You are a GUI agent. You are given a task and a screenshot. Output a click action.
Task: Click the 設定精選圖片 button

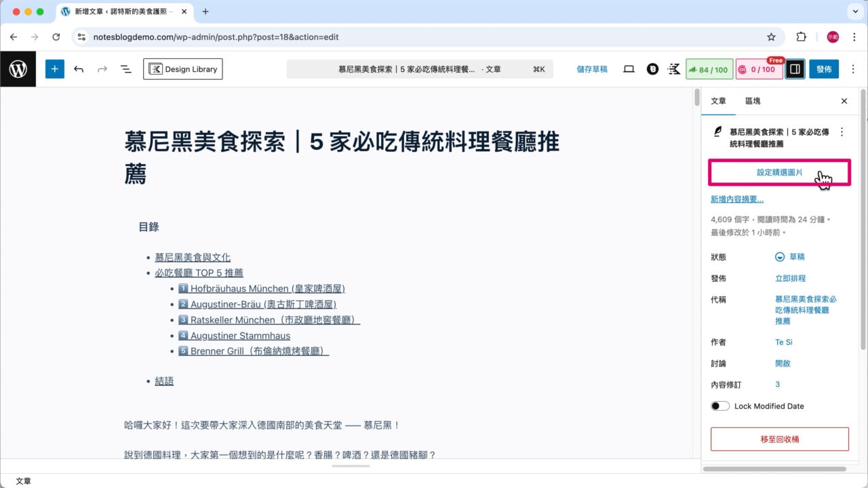(778, 173)
